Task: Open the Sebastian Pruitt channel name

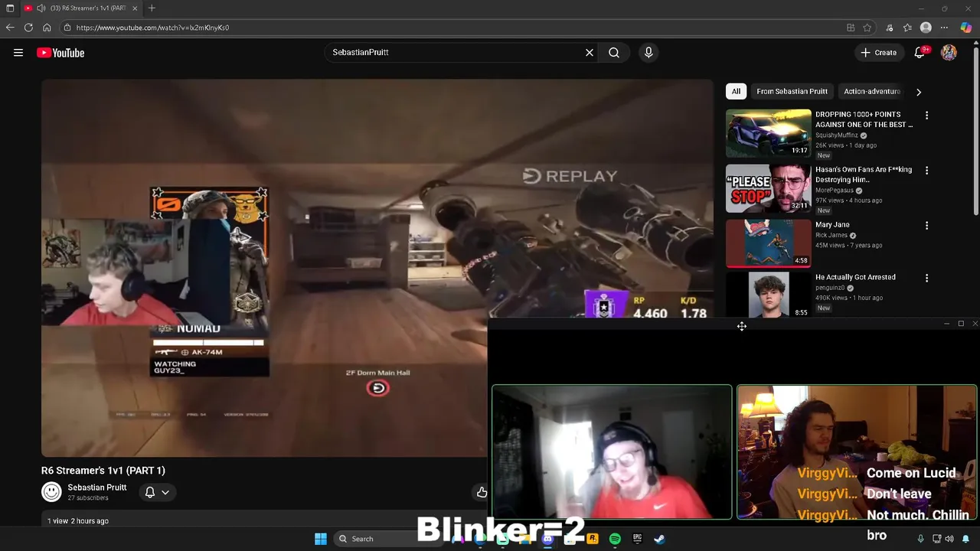Action: [97, 487]
